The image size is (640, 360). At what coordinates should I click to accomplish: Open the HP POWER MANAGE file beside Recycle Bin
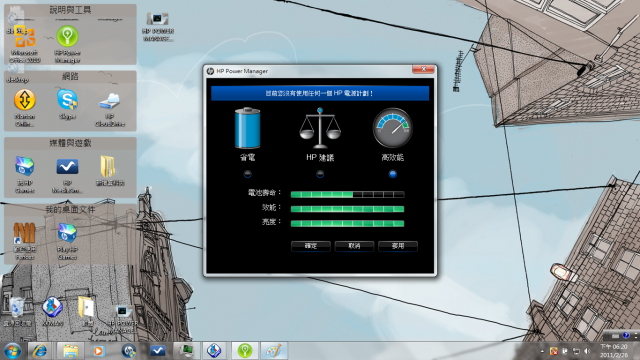click(x=122, y=318)
